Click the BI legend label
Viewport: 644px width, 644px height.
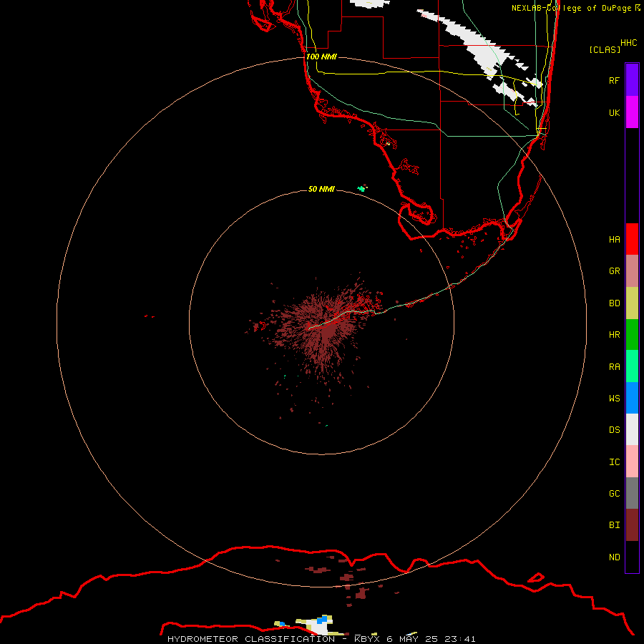click(614, 525)
